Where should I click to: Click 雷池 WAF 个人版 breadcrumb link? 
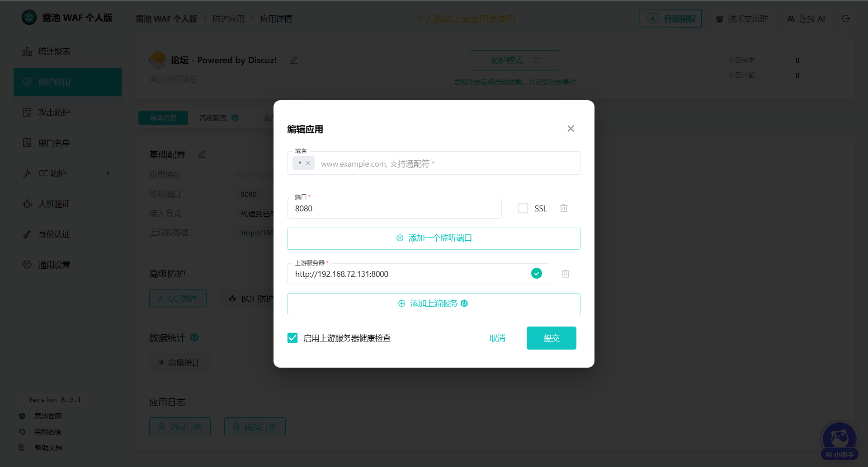point(166,19)
